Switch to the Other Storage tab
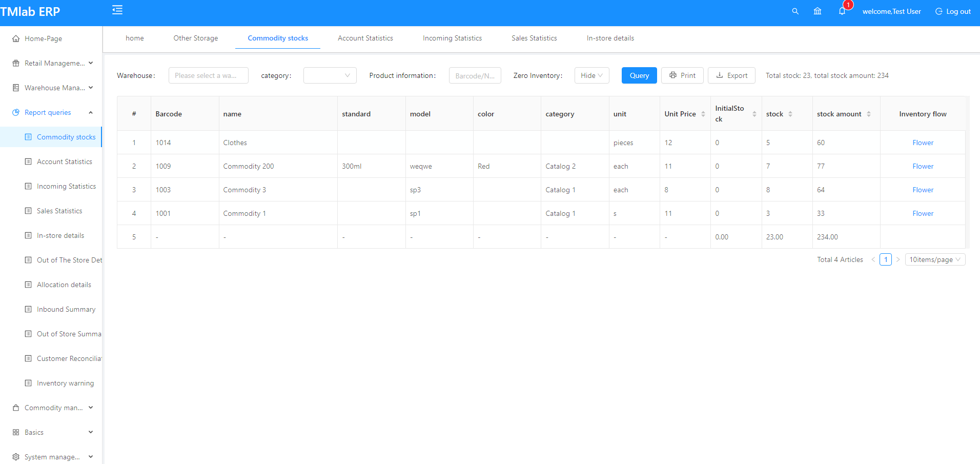 (195, 38)
